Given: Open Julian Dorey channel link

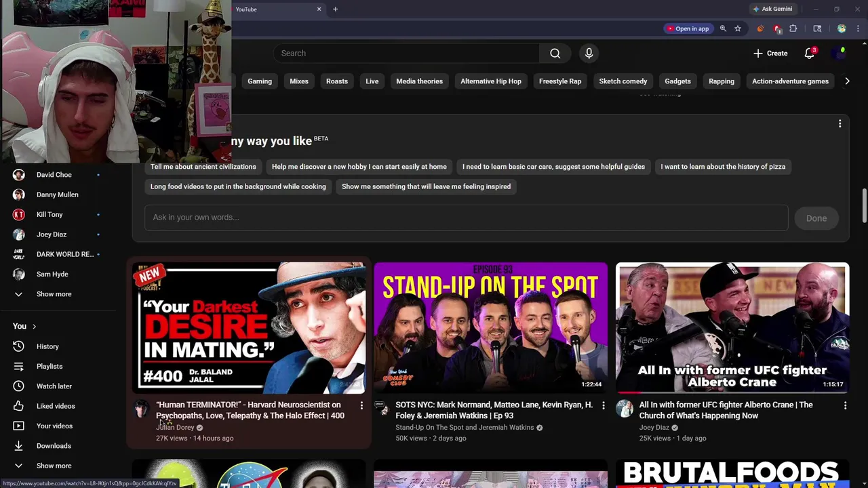Looking at the screenshot, I should [175, 428].
